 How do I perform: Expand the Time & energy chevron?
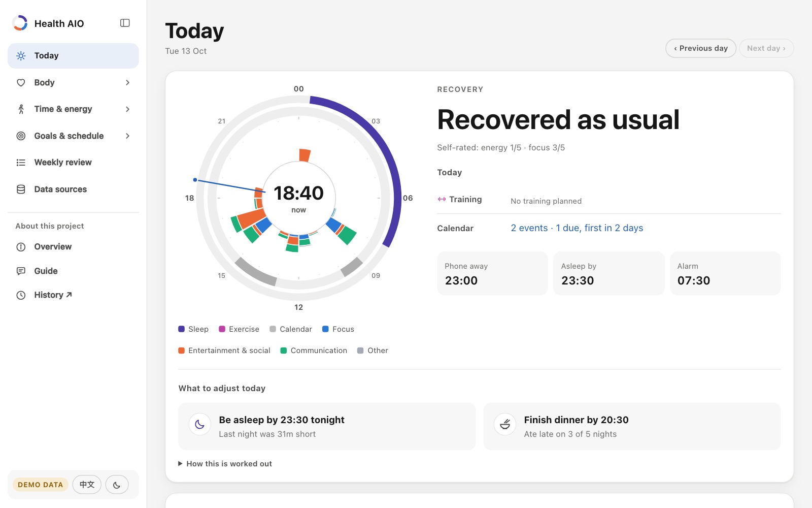[x=127, y=109]
